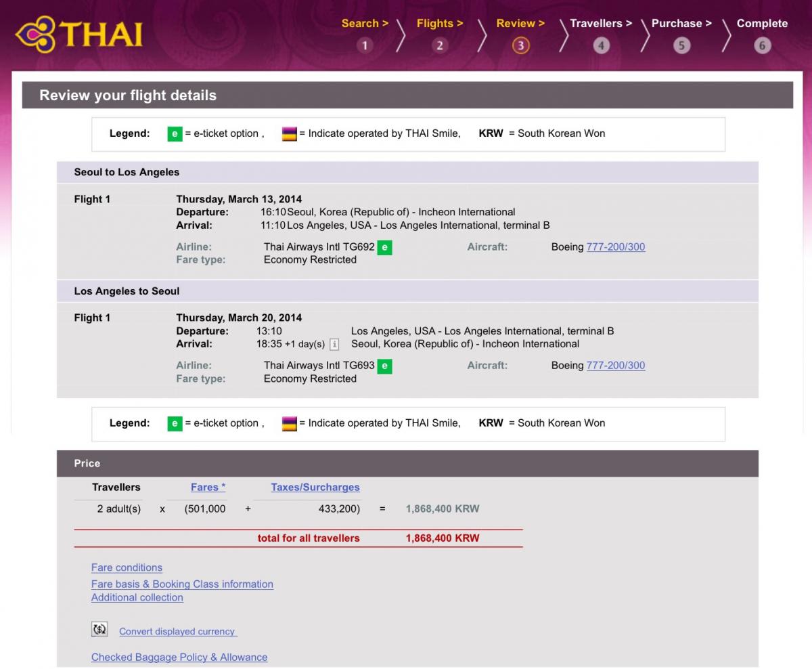Click the arrival +1 day info icon
This screenshot has width=812, height=669.
334,345
